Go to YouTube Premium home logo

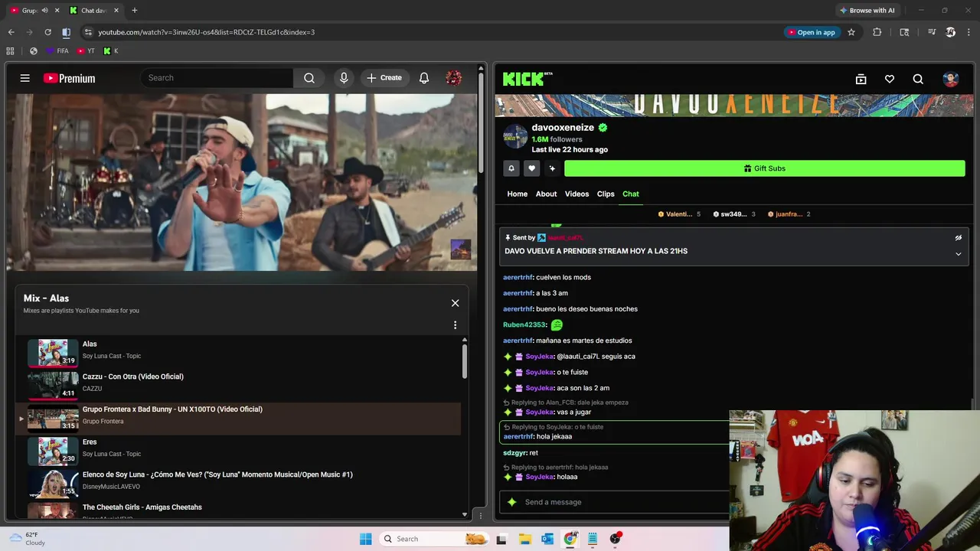pyautogui.click(x=70, y=78)
